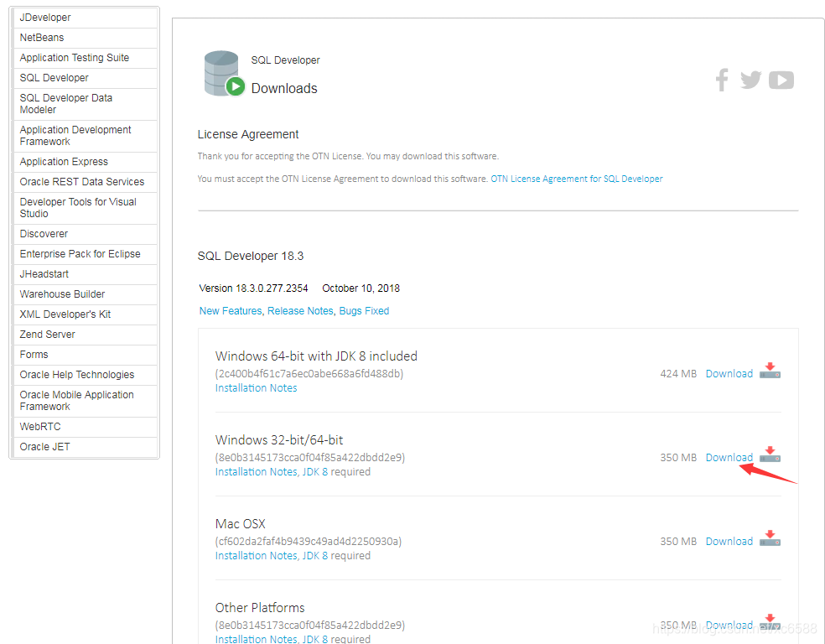This screenshot has width=825, height=644.
Task: Click the SQL Developer 18.3 heading
Action: coord(251,257)
